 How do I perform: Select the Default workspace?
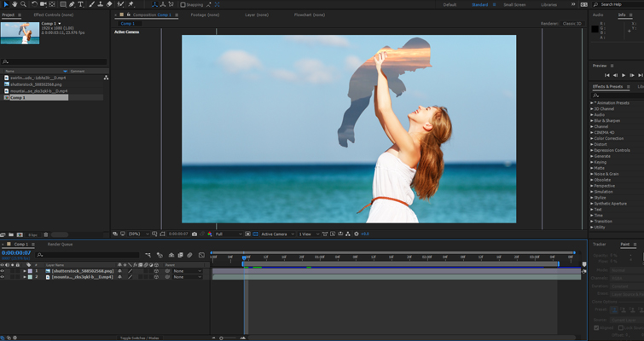[450, 4]
